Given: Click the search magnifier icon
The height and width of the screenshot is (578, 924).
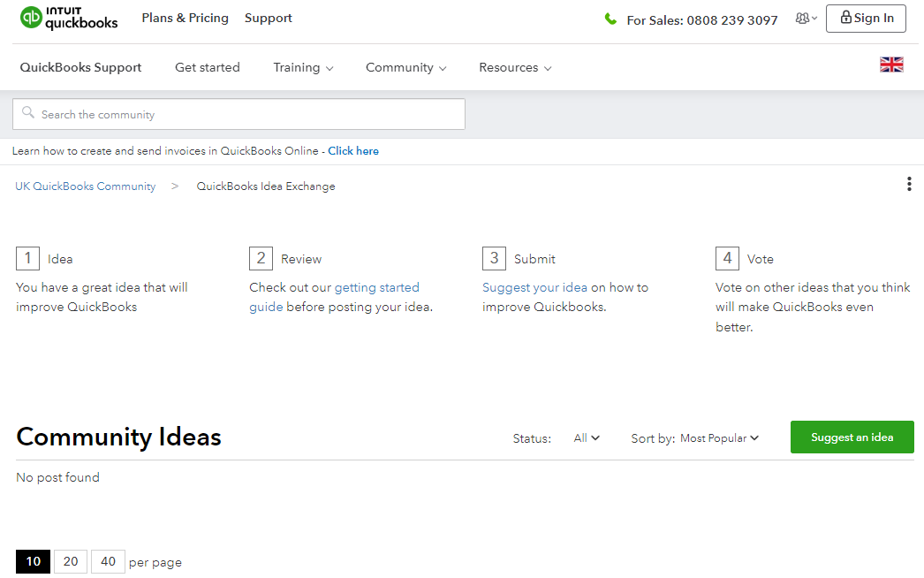Looking at the screenshot, I should tap(27, 114).
